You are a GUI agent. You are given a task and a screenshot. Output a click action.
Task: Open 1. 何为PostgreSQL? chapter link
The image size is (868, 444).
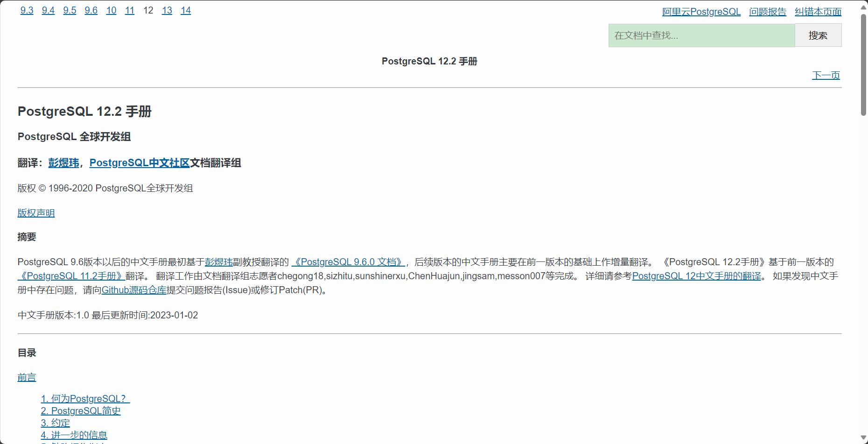pyautogui.click(x=85, y=399)
